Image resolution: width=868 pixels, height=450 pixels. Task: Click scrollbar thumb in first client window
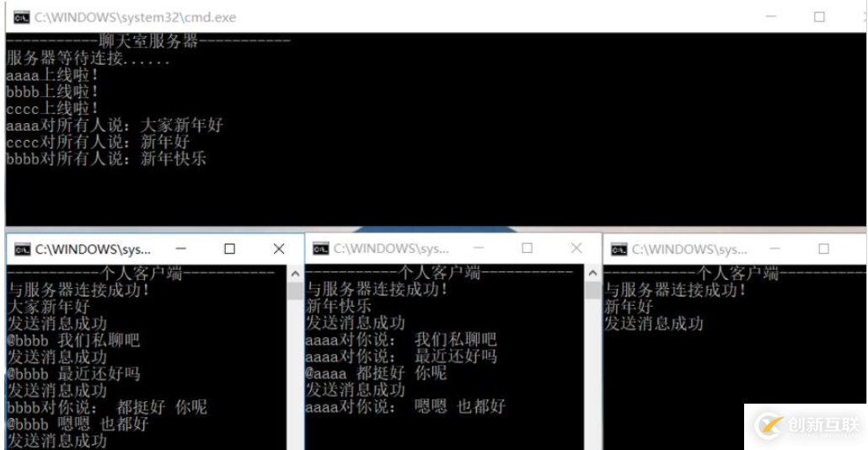295,290
